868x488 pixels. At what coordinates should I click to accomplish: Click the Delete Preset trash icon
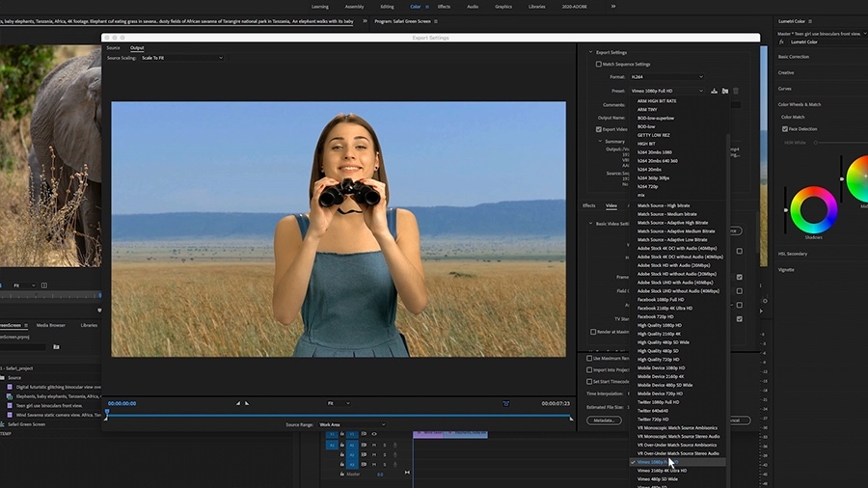(x=736, y=91)
